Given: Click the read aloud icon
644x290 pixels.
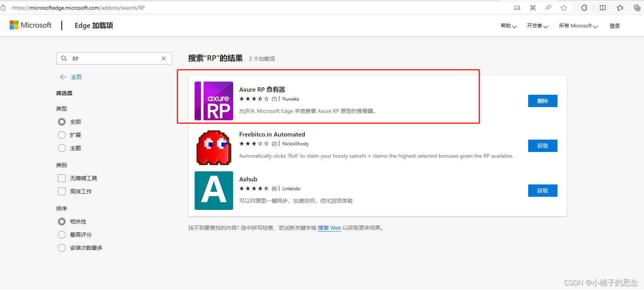Looking at the screenshot, I should click(x=548, y=8).
